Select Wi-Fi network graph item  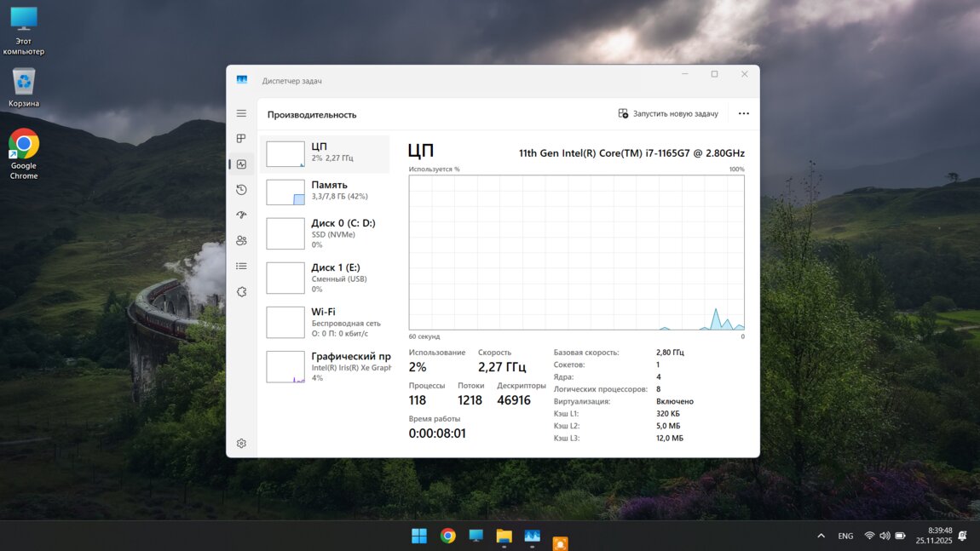(x=325, y=322)
